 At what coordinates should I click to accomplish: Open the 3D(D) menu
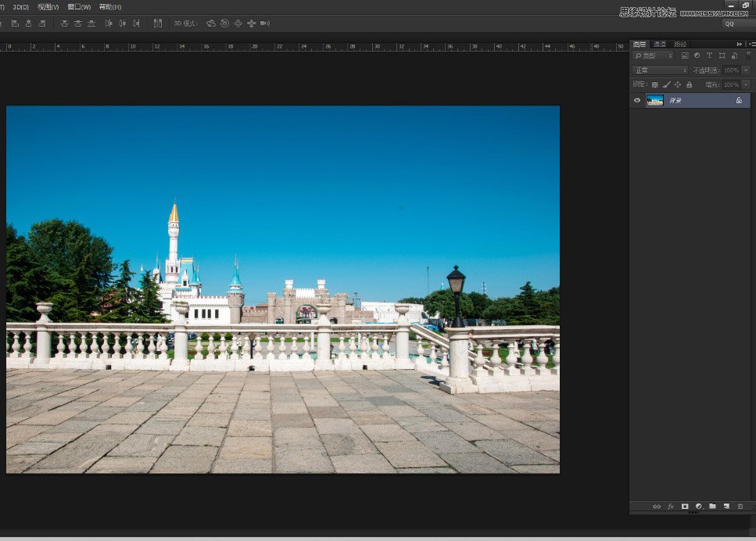click(x=21, y=7)
